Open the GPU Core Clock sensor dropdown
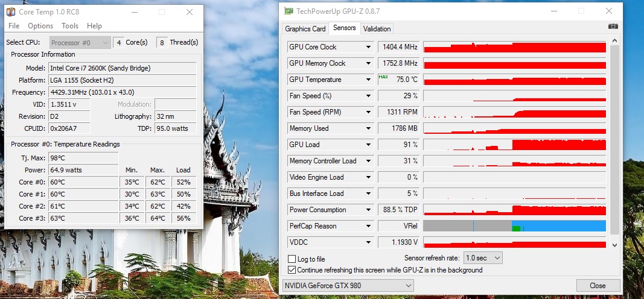Image resolution: width=644 pixels, height=299 pixels. [x=368, y=47]
